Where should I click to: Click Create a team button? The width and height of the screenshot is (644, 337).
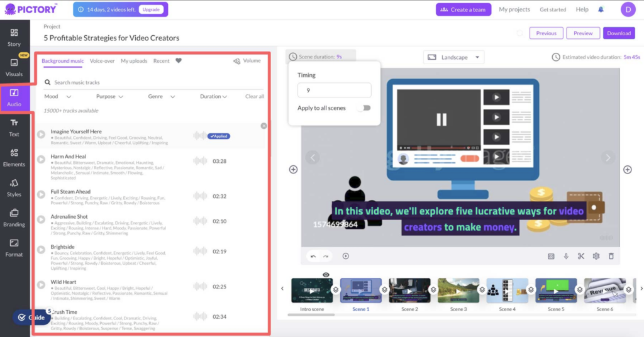[x=464, y=9]
